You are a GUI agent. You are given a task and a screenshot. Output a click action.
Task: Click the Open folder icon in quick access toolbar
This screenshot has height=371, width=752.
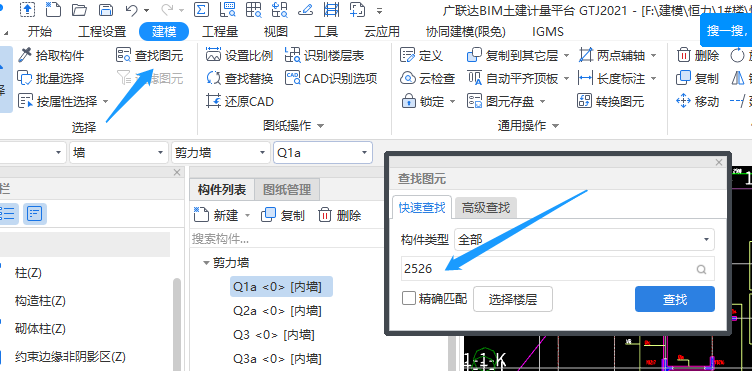click(x=79, y=9)
